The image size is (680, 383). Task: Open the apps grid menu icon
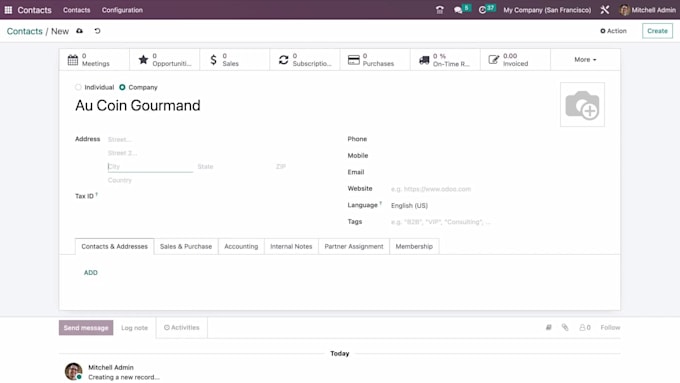click(x=8, y=10)
